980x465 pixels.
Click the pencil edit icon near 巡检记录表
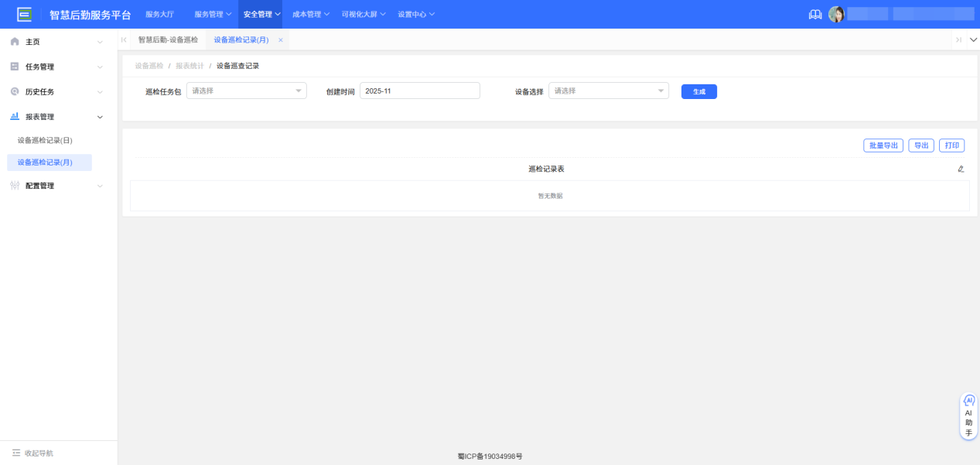pyautogui.click(x=961, y=168)
